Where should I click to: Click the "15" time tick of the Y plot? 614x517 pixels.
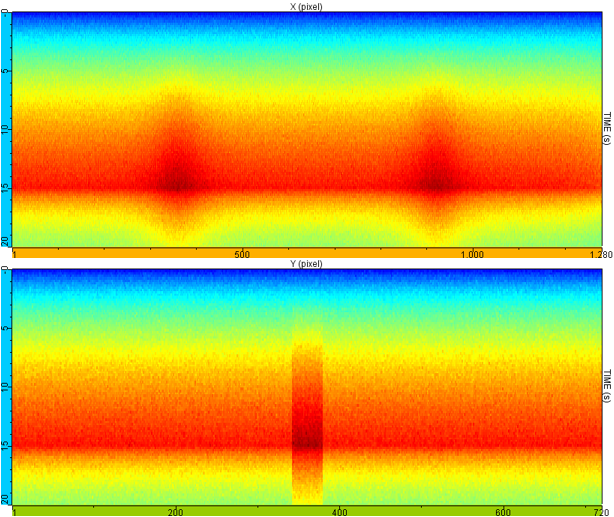pyautogui.click(x=5, y=445)
